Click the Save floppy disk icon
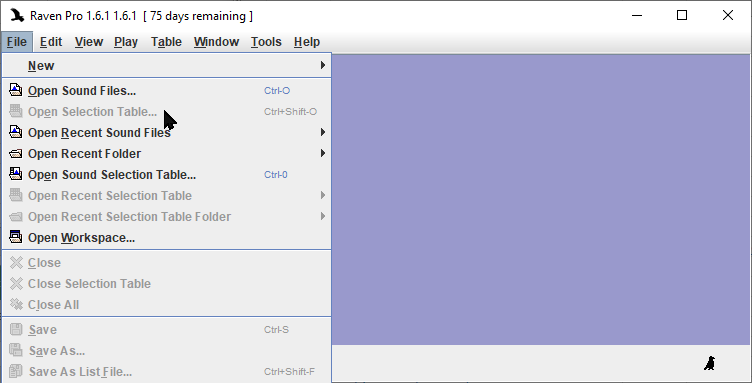This screenshot has height=383, width=752. (x=16, y=329)
